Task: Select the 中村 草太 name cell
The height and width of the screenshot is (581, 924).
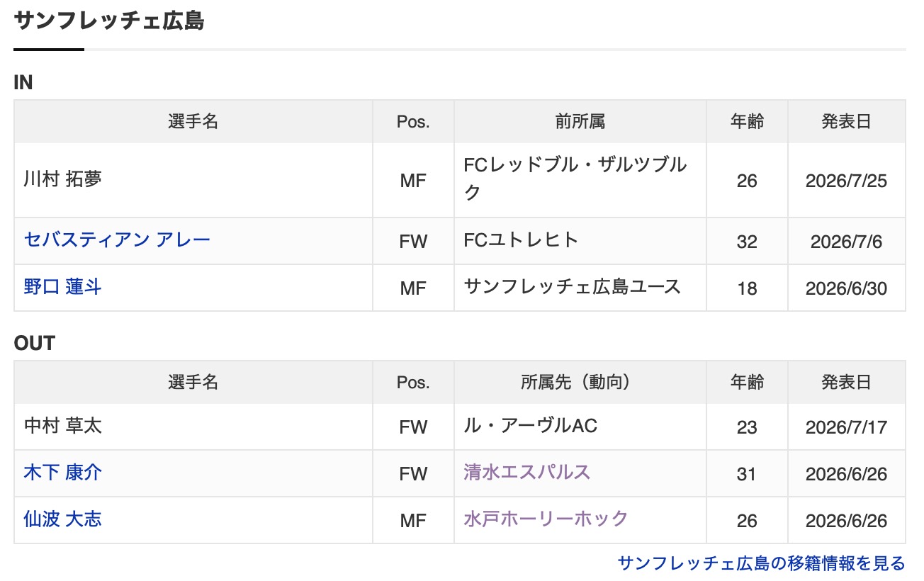Action: (193, 427)
